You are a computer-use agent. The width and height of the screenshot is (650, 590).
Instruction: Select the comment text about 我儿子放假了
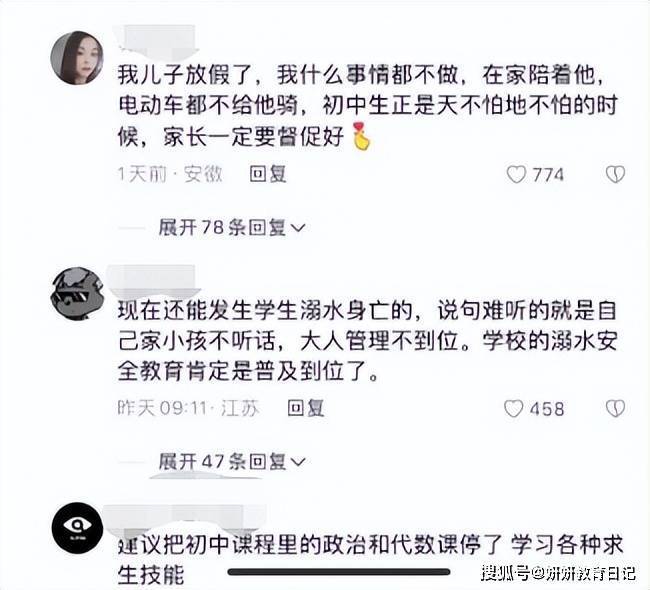tap(368, 106)
